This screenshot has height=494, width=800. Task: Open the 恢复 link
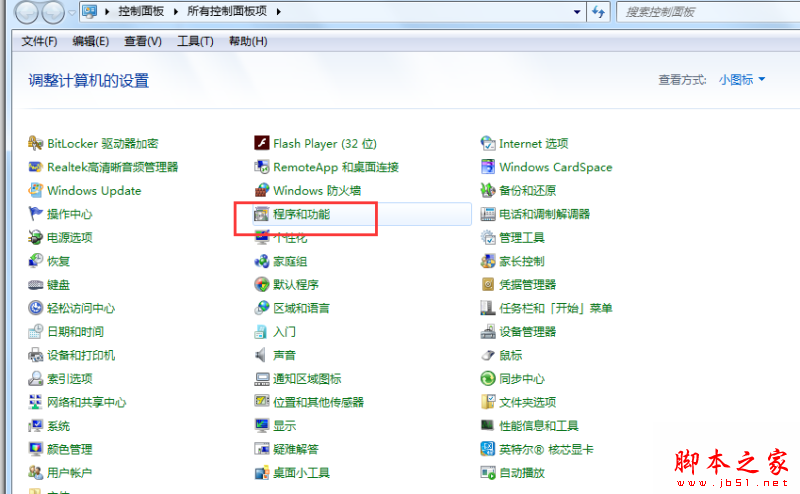[59, 261]
